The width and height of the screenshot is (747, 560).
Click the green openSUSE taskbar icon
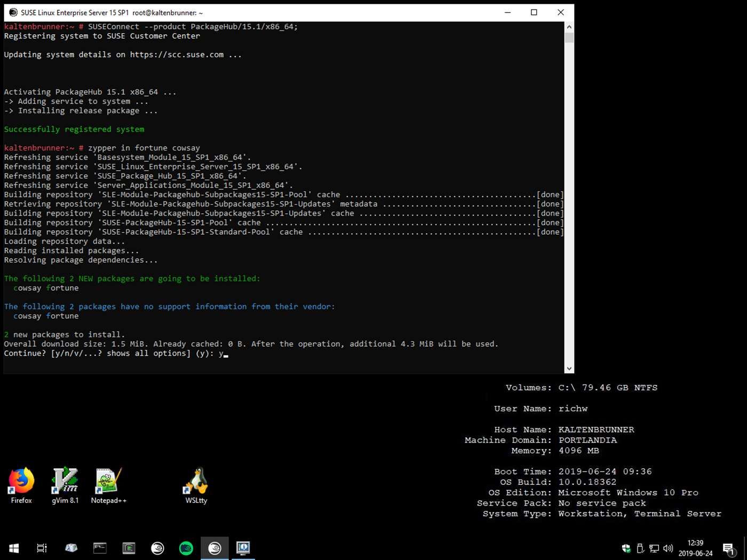pos(186,548)
